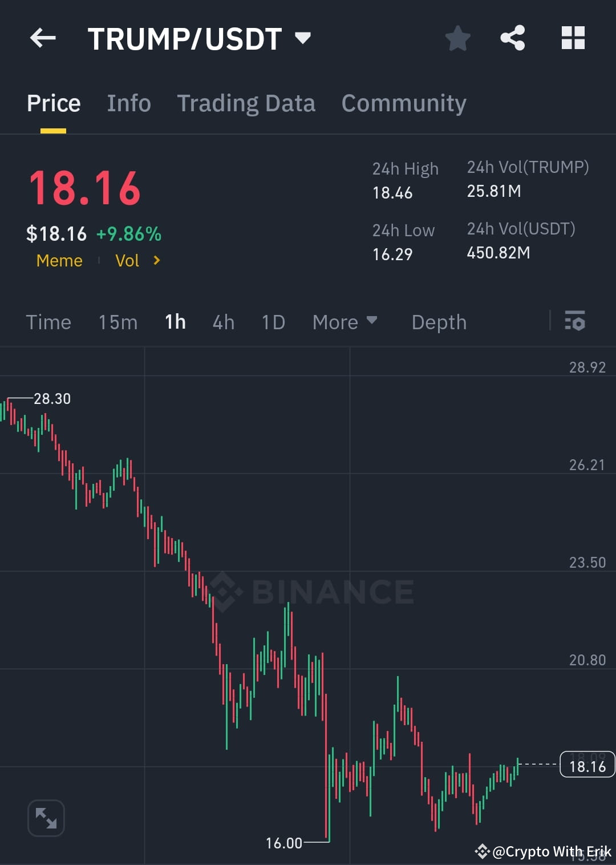Favorite TRUMP/USDT with the star icon
This screenshot has height=865, width=616.
(457, 38)
